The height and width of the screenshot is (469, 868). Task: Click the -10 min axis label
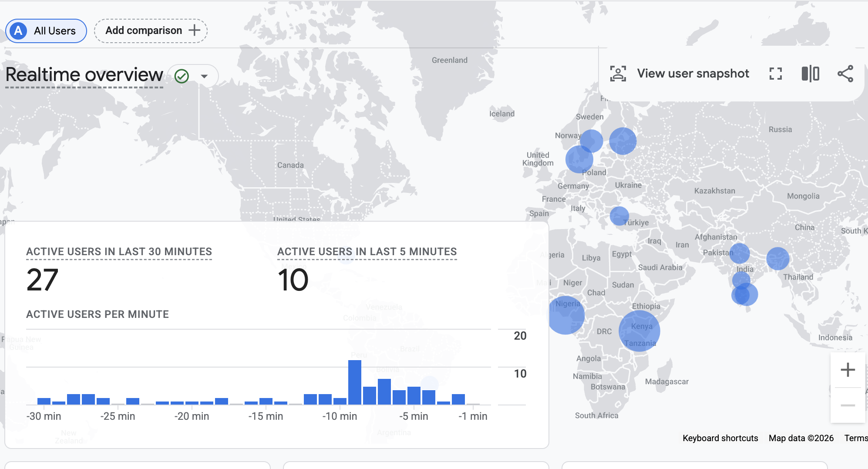tap(340, 416)
